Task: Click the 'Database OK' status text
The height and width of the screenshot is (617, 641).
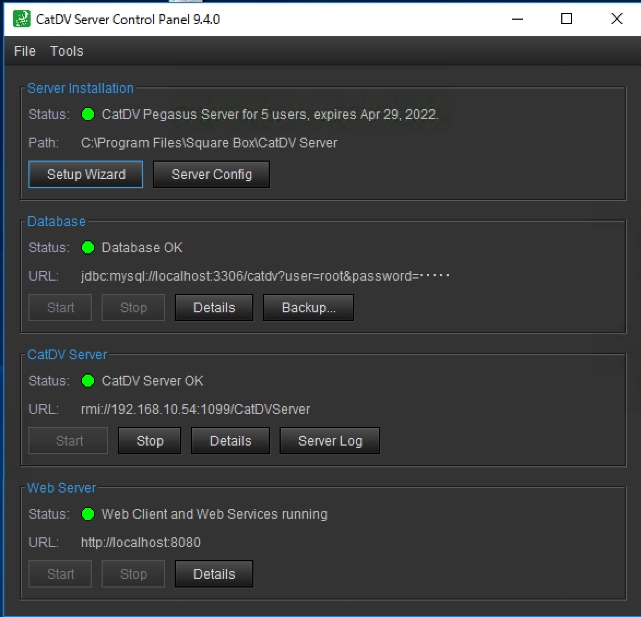Action: tap(142, 247)
